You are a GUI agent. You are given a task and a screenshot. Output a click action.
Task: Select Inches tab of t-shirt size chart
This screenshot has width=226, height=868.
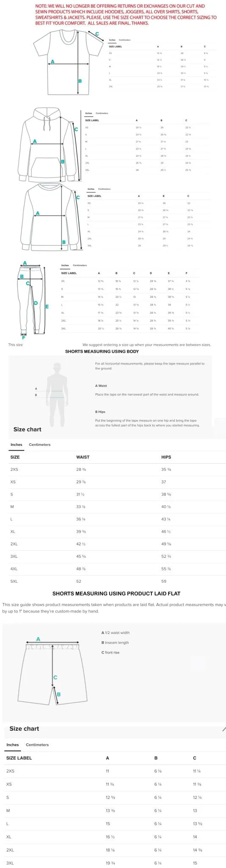pos(112,40)
